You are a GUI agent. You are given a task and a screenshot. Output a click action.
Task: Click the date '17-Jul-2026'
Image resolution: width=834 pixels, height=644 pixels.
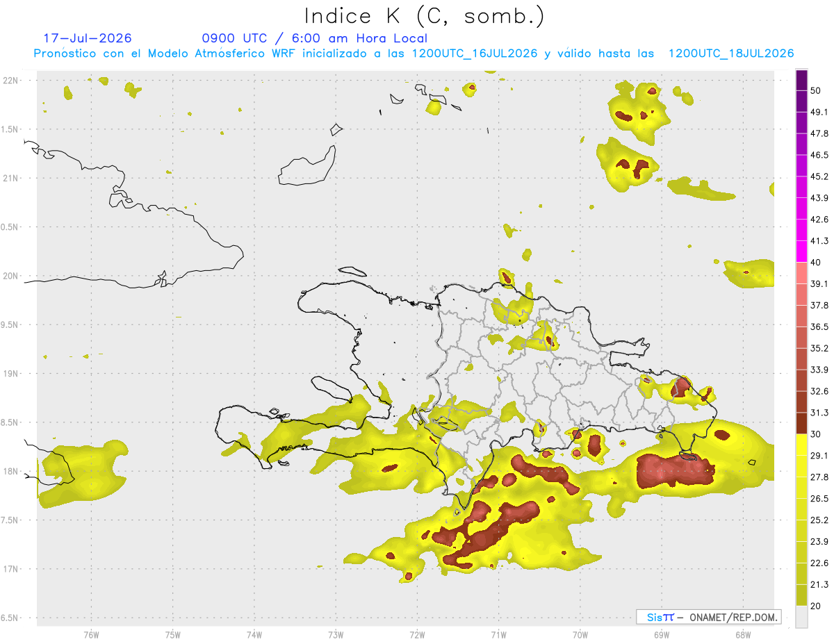point(88,38)
